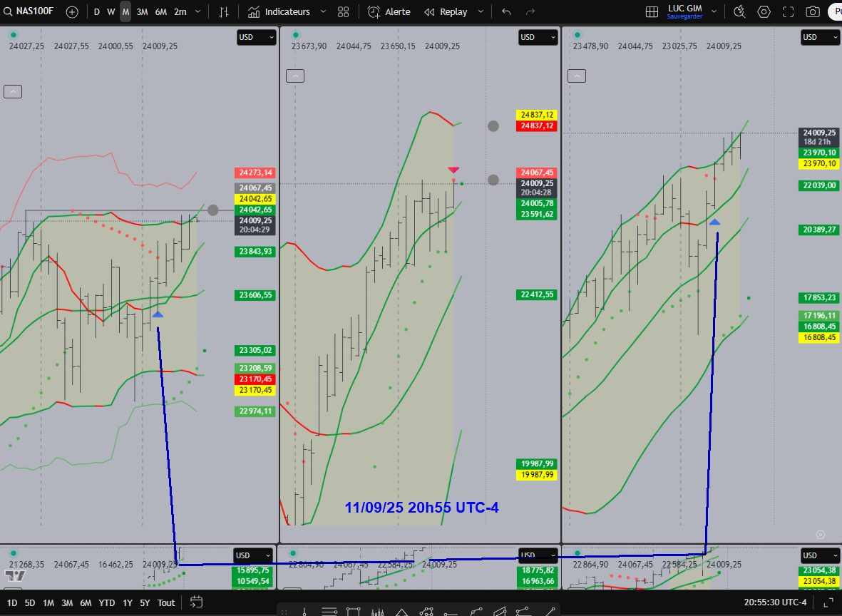842x616 pixels.
Task: Click green price label 23 843,93
Action: pos(255,252)
